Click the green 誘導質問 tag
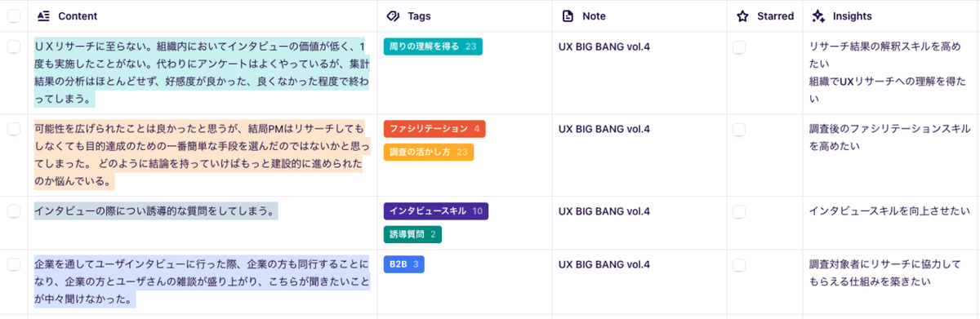The image size is (980, 319). [412, 235]
